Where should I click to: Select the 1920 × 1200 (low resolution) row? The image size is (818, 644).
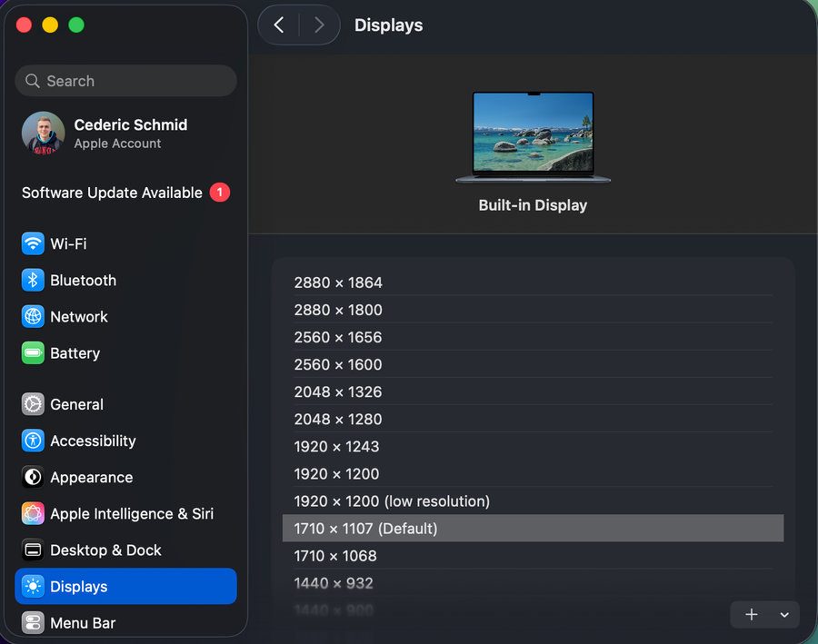tap(533, 501)
